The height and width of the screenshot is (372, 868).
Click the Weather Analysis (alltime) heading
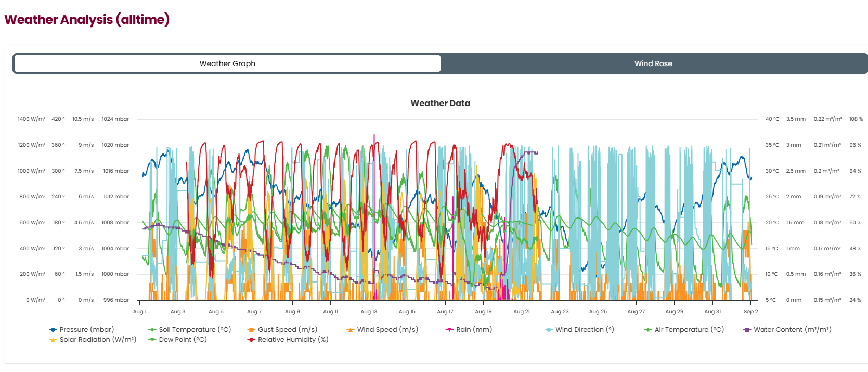(87, 20)
